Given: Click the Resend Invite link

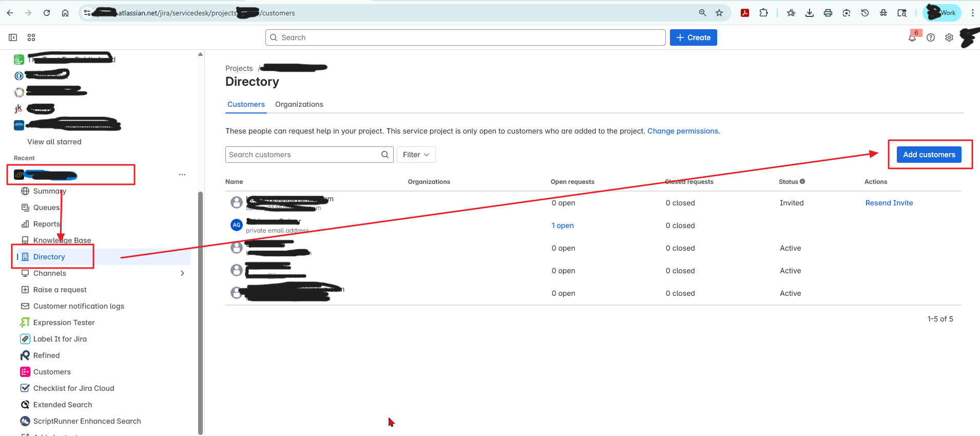Looking at the screenshot, I should click(889, 203).
